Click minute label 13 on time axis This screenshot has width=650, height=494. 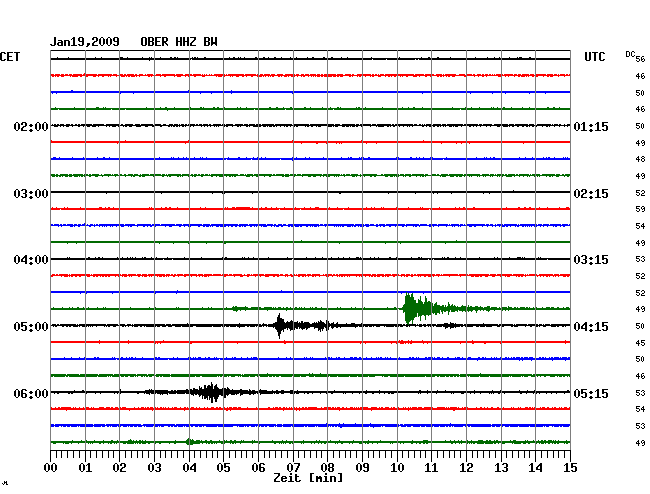501,468
